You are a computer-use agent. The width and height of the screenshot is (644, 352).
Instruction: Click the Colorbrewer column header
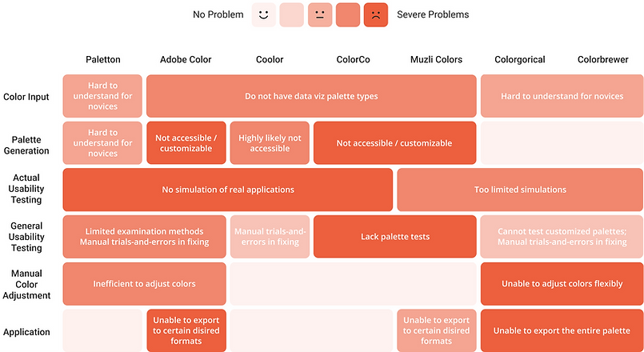pyautogui.click(x=604, y=60)
